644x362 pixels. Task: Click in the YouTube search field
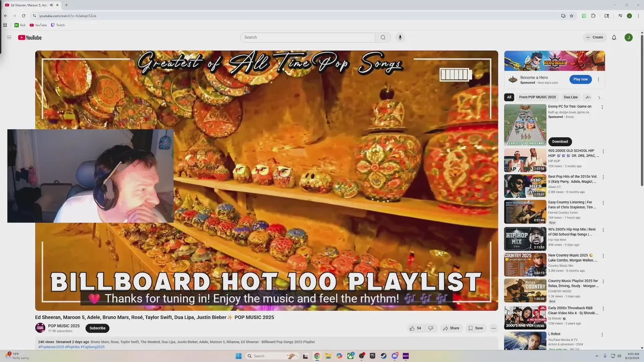click(x=308, y=37)
